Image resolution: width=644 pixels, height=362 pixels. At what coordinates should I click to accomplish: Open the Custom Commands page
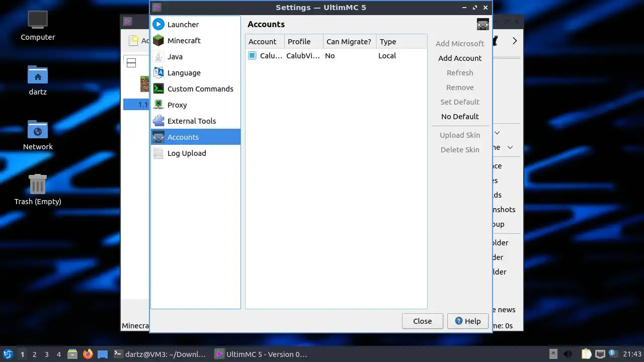196,88
